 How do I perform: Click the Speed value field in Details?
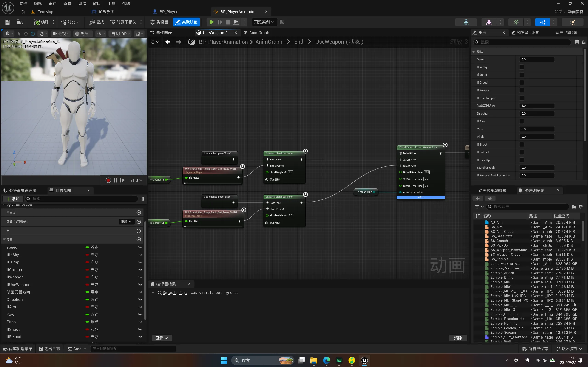[537, 59]
